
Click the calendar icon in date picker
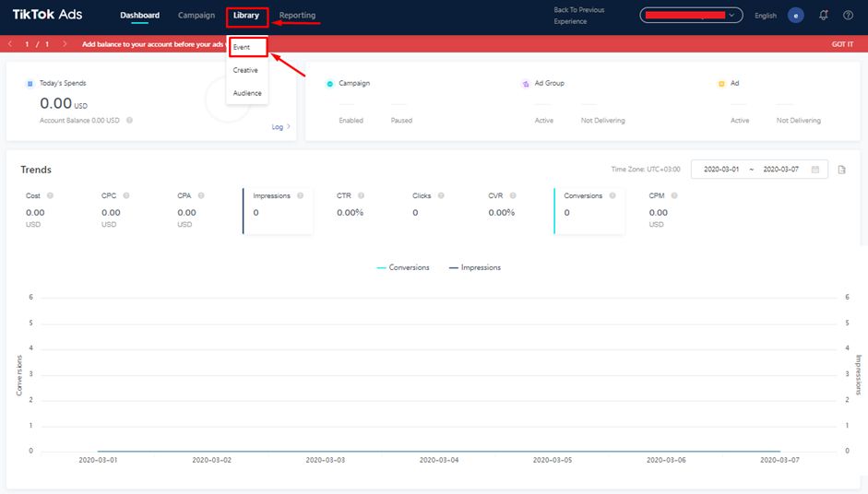click(x=817, y=170)
